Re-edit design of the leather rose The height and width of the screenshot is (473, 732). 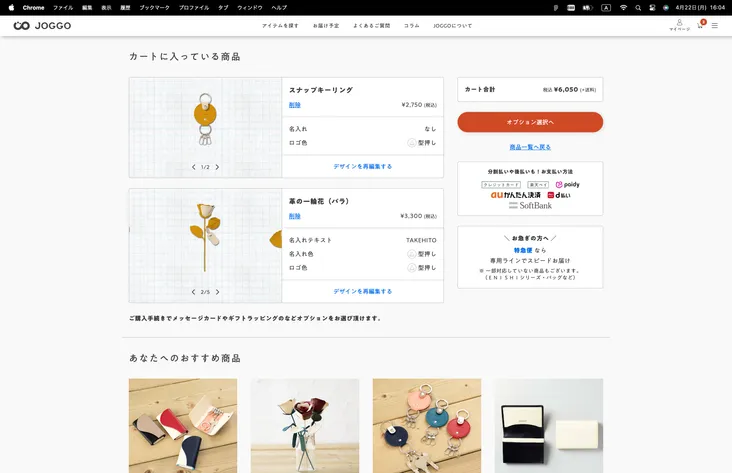(x=362, y=291)
